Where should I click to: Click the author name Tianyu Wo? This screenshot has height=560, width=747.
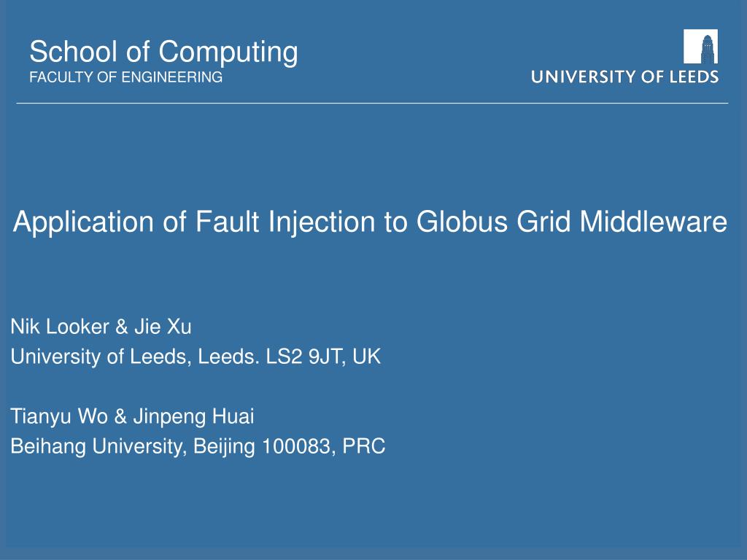pyautogui.click(x=59, y=416)
